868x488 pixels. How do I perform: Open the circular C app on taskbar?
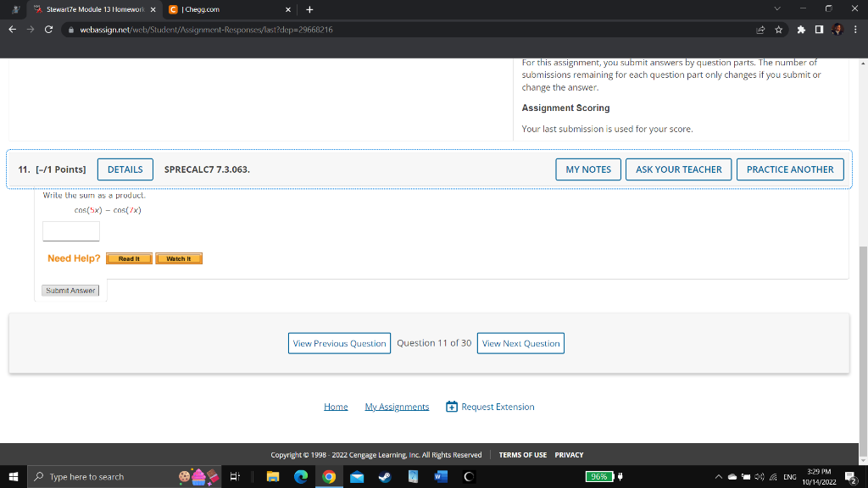[x=469, y=476]
